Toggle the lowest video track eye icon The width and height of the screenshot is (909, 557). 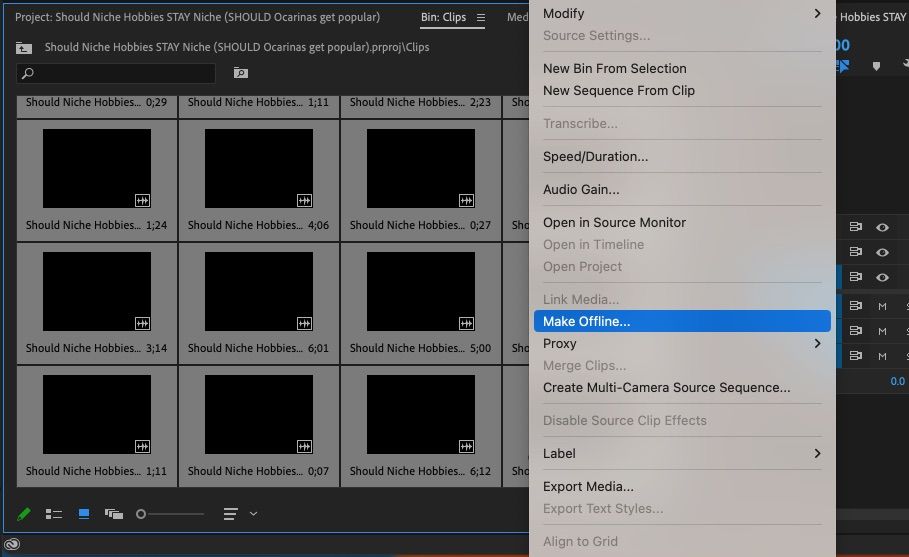click(882, 277)
